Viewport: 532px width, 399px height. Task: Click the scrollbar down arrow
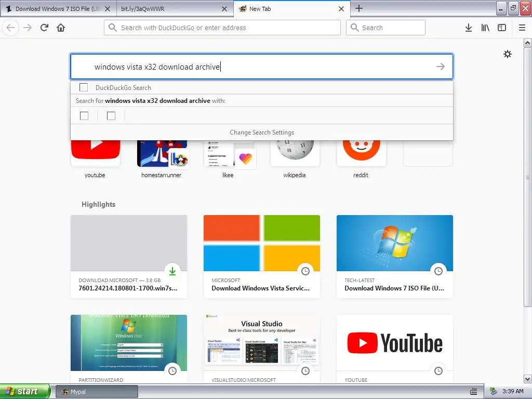pos(527,379)
